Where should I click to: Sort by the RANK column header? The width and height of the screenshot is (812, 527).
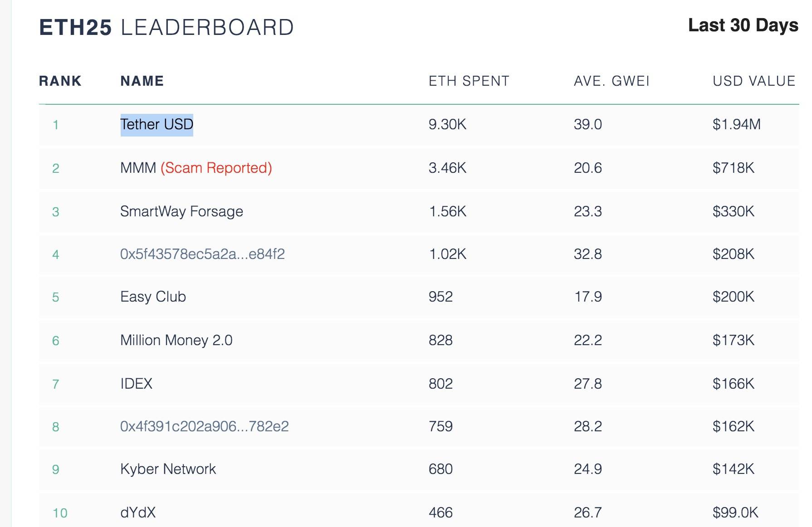coord(60,81)
